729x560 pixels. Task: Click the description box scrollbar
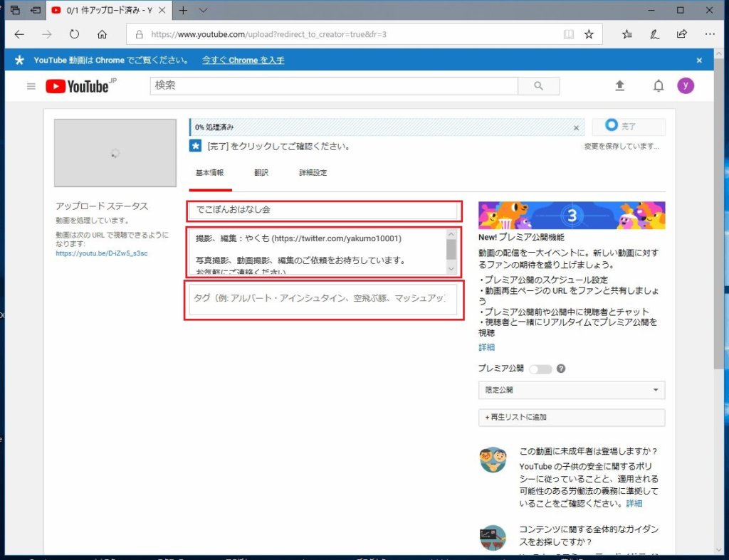pyautogui.click(x=451, y=250)
